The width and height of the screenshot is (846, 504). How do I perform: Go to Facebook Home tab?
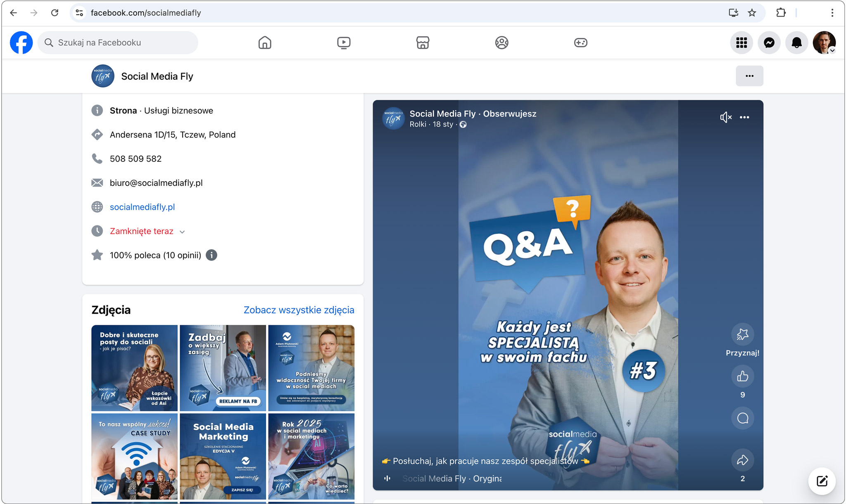(x=265, y=43)
